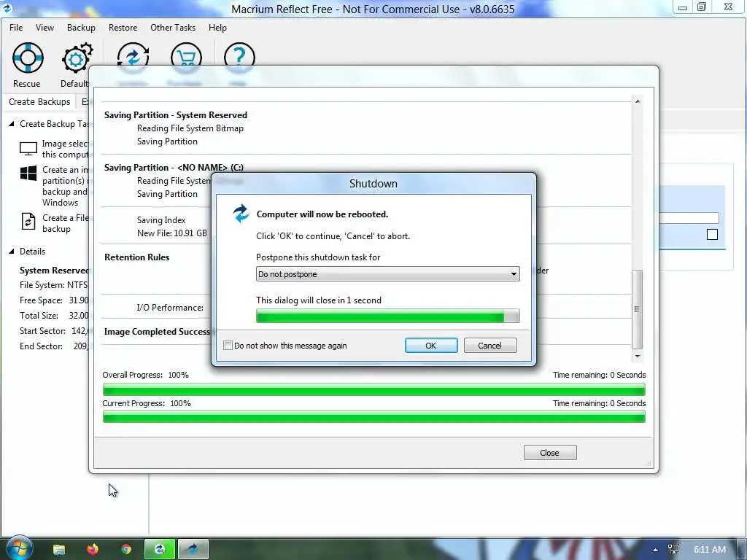
Task: Click the log scrollbar down arrow
Action: 638,356
